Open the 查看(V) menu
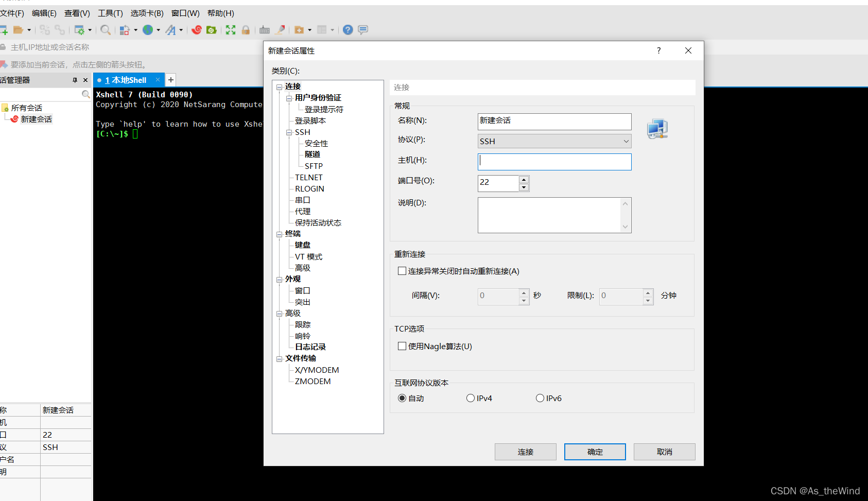 click(77, 13)
